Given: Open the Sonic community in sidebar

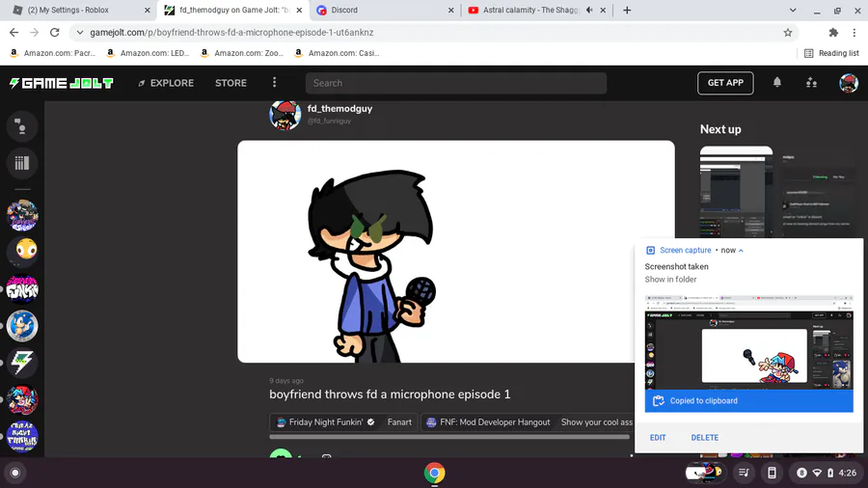Looking at the screenshot, I should click(22, 325).
